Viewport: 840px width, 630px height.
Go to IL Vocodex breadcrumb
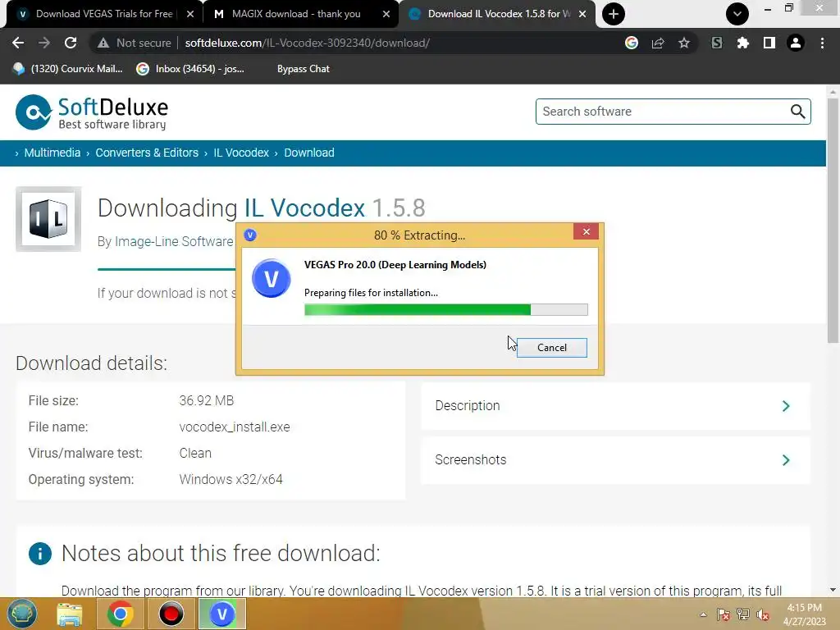(x=241, y=153)
